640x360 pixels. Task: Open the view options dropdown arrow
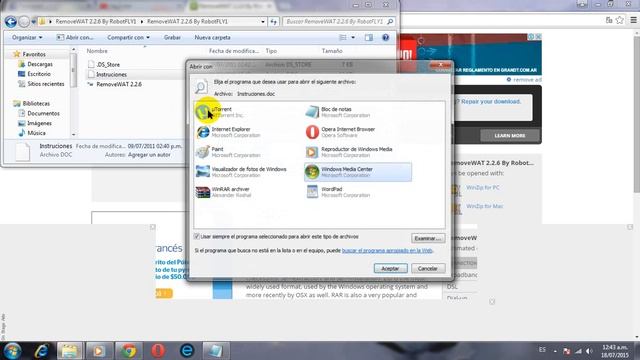(x=353, y=38)
